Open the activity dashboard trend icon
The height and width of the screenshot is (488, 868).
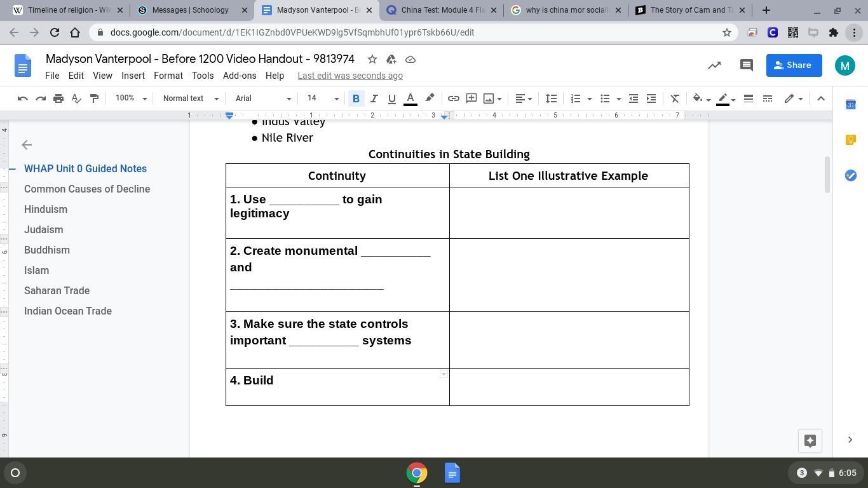point(714,65)
